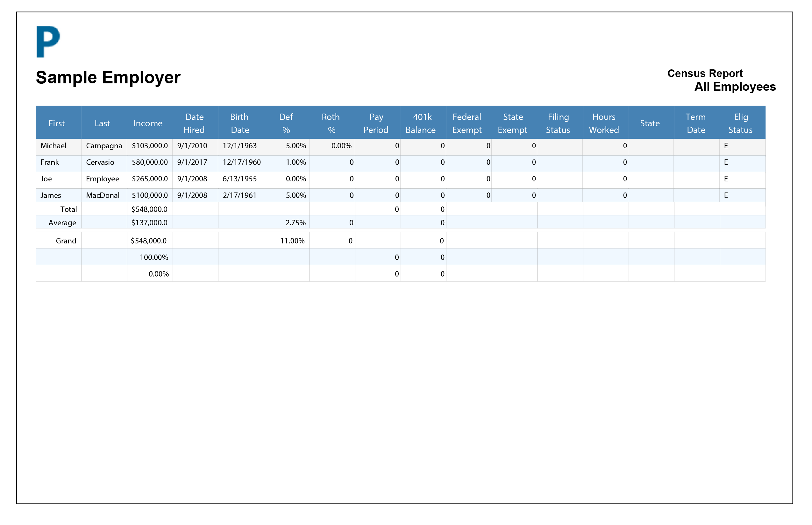Viewport: 812px width, 525px height.
Task: Click the 12/17/1960 birth date cell
Action: click(241, 162)
